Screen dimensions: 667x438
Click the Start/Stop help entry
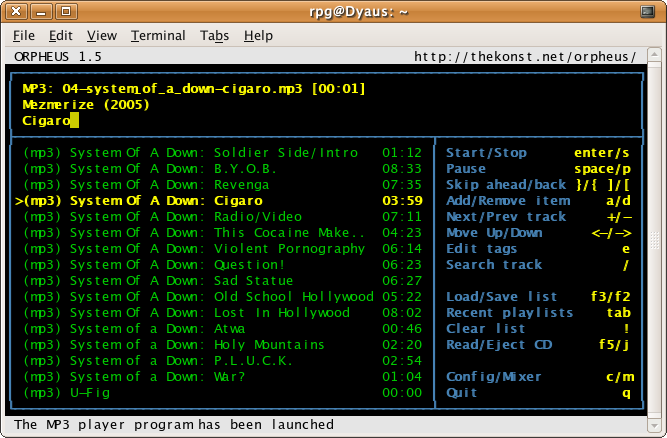pos(486,152)
